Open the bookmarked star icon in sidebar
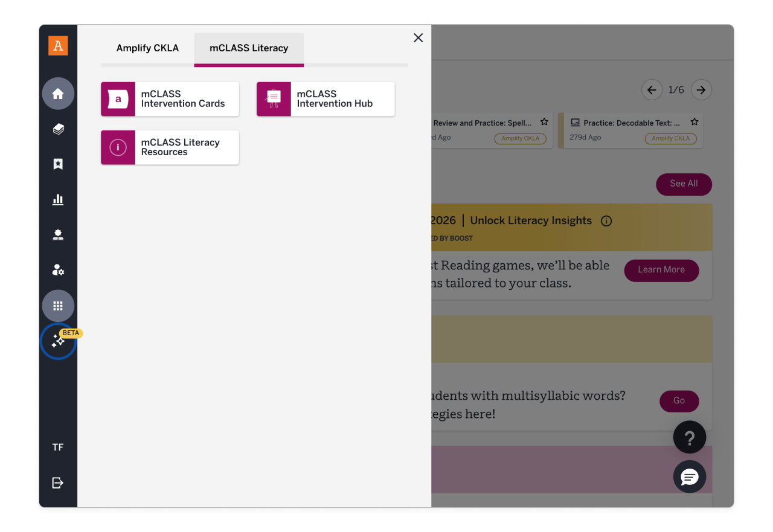773x532 pixels. (x=58, y=164)
